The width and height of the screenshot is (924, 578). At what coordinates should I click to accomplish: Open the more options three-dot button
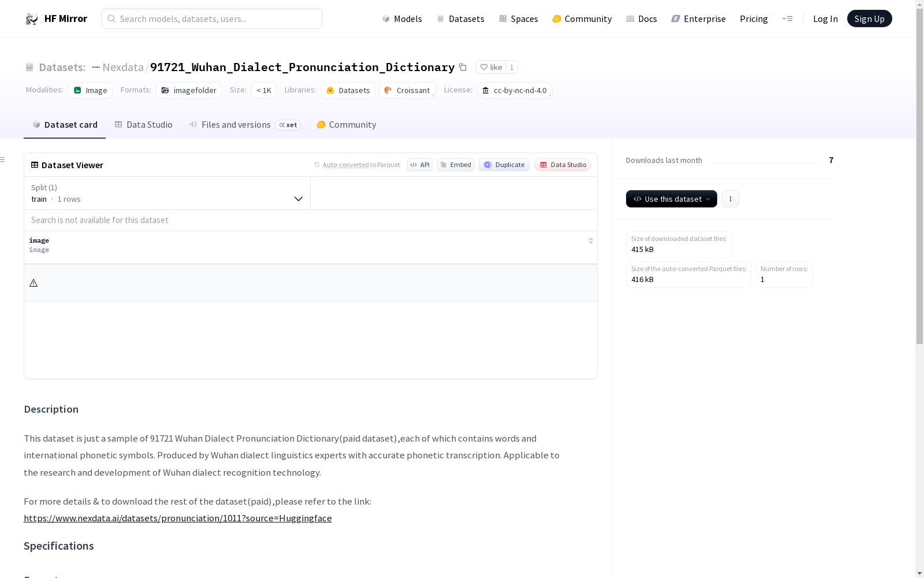coord(731,199)
